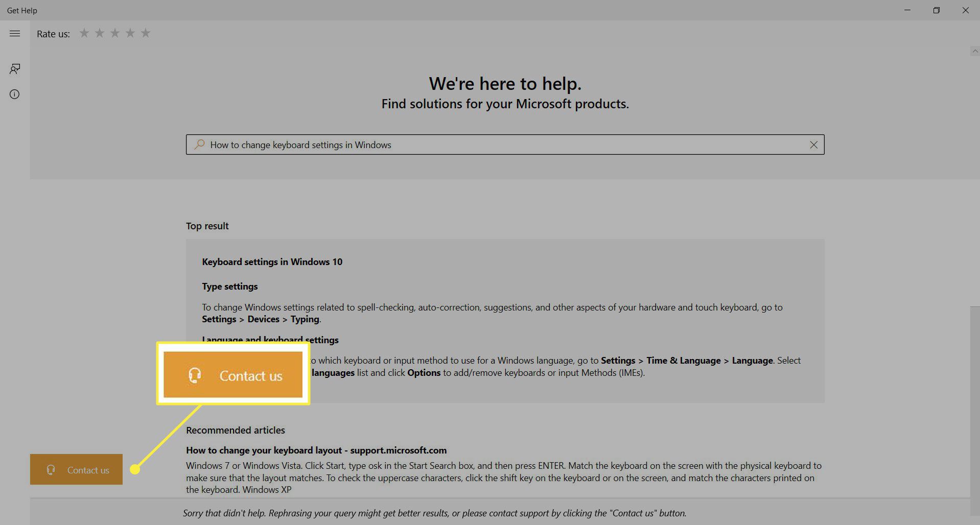
Task: Click the scrollbar up arrow
Action: click(975, 51)
